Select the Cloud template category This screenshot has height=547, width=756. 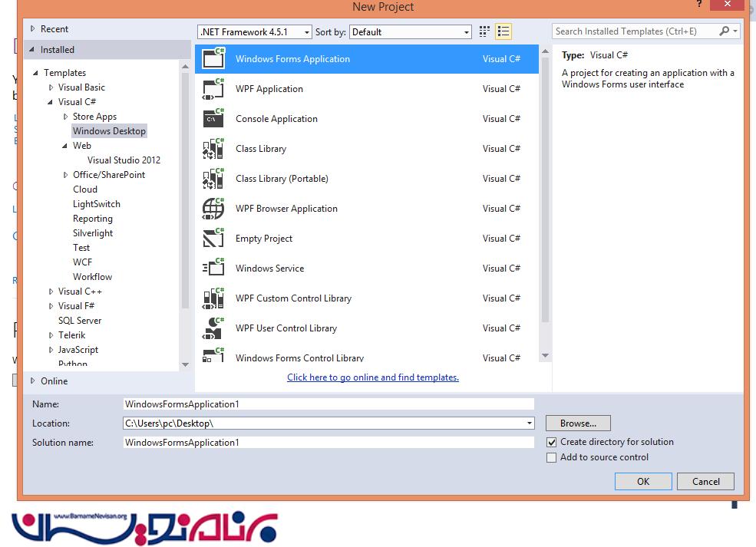point(85,189)
